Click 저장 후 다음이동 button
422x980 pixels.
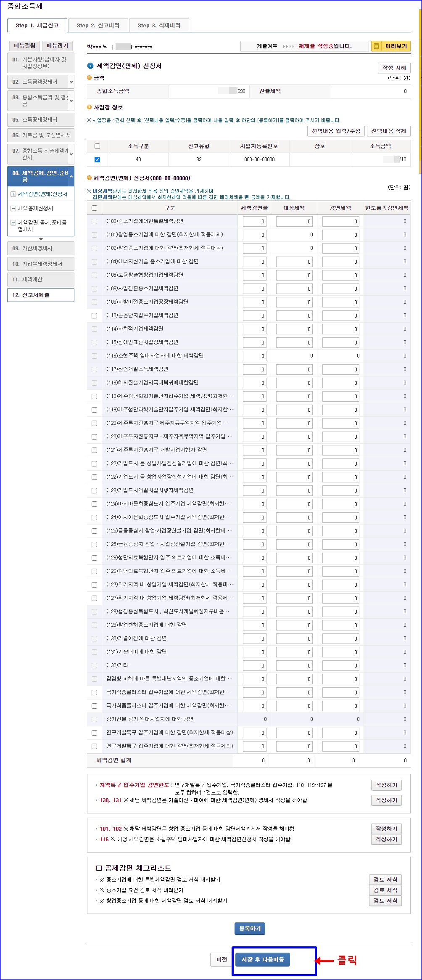(263, 959)
